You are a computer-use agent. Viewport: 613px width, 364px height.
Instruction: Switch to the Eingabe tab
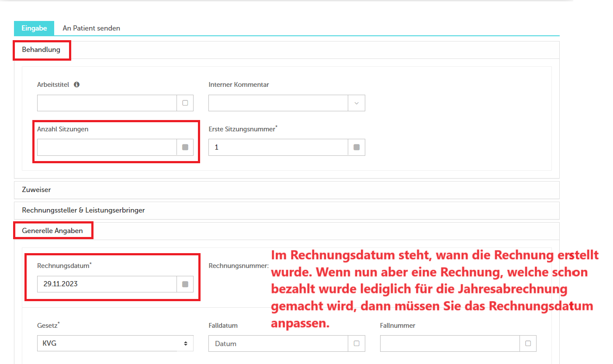(34, 28)
